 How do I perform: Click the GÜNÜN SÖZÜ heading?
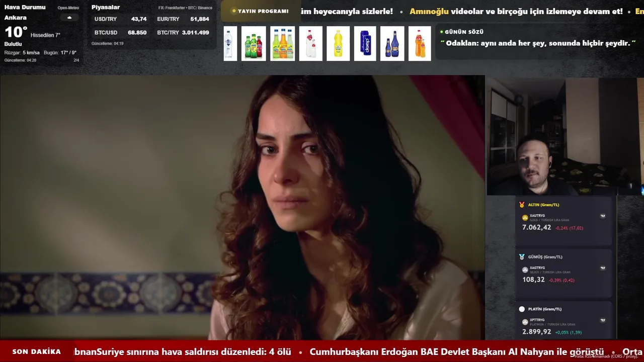[464, 32]
